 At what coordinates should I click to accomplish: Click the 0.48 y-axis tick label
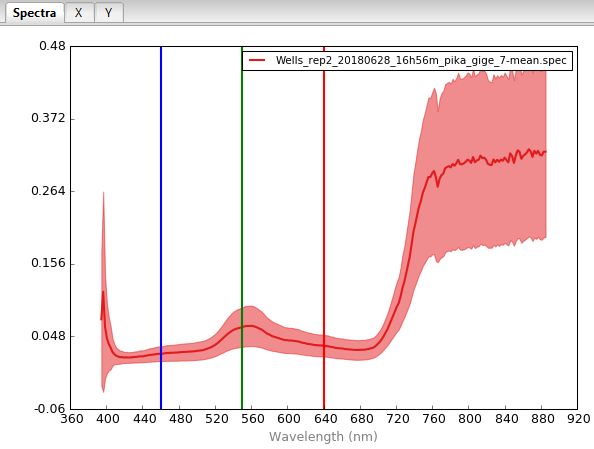[52, 46]
